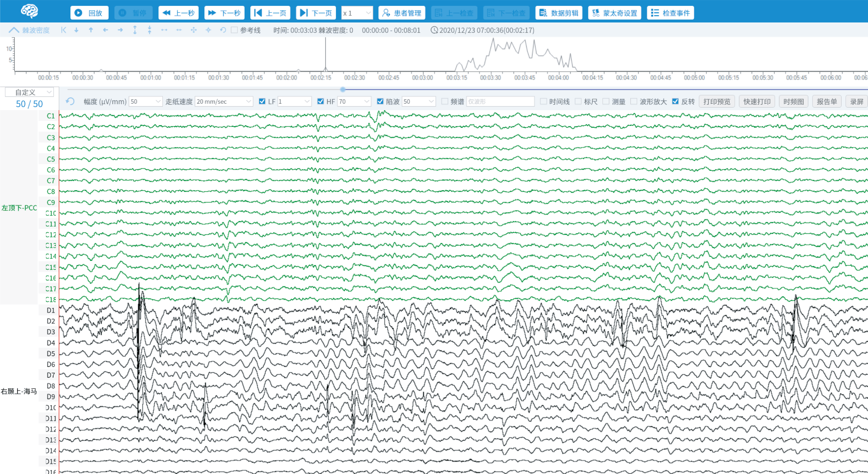Viewport: 868px width, 474px height.
Task: Click the horizontal expand icon
Action: tap(164, 30)
